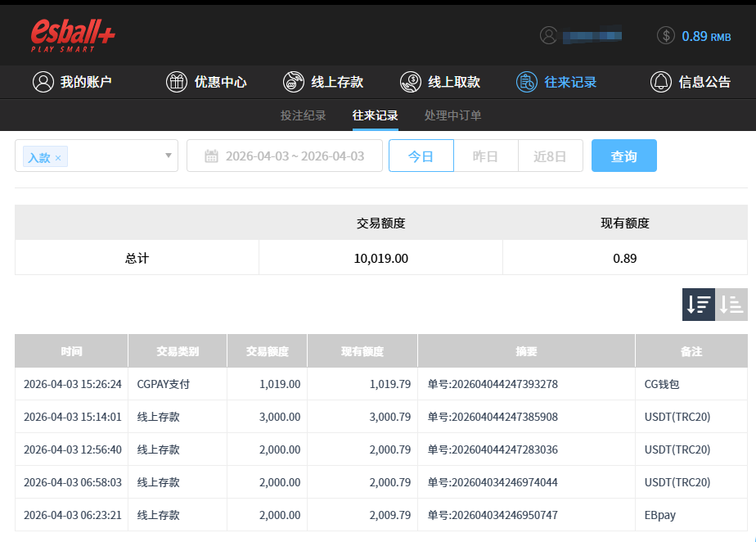The height and width of the screenshot is (542, 756).
Task: Click the dollar balance icon
Action: (666, 36)
